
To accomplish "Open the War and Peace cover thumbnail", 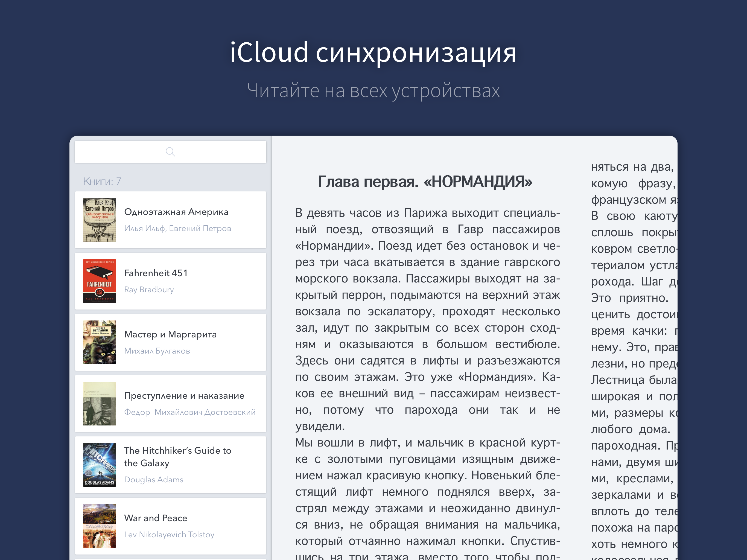I will [99, 526].
